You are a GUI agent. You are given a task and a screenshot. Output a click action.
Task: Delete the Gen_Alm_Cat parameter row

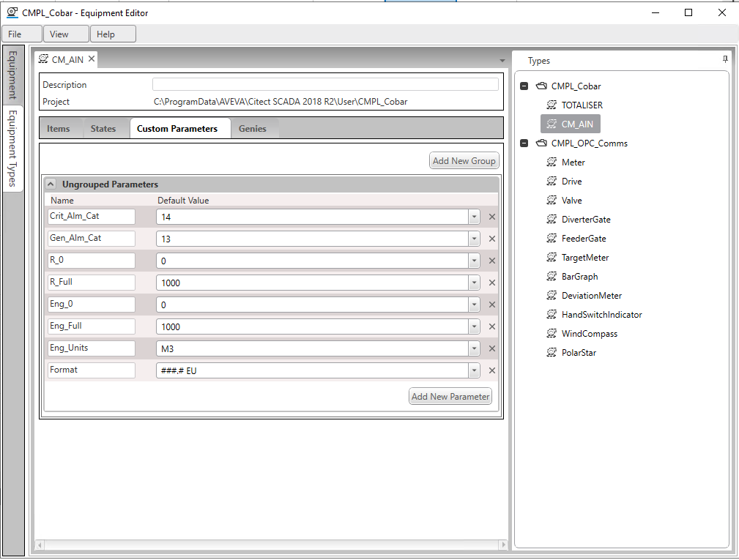(x=492, y=239)
